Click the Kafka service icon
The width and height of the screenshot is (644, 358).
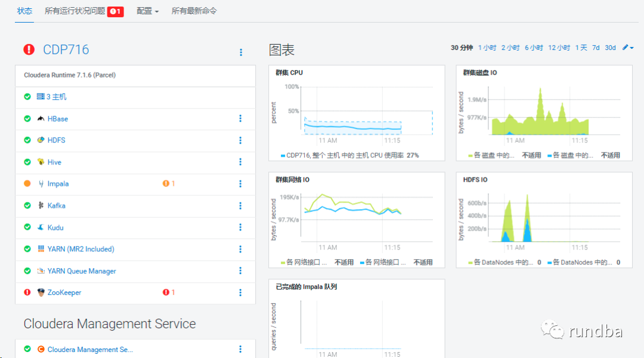tap(41, 206)
